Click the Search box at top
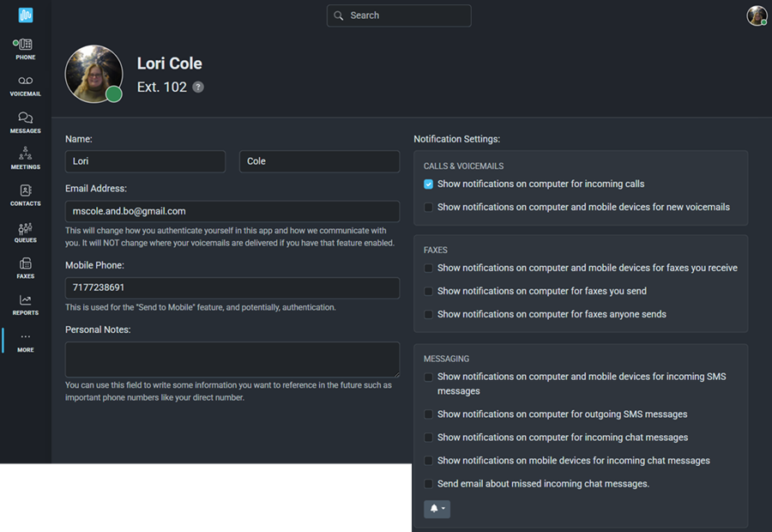The height and width of the screenshot is (532, 772). [399, 15]
